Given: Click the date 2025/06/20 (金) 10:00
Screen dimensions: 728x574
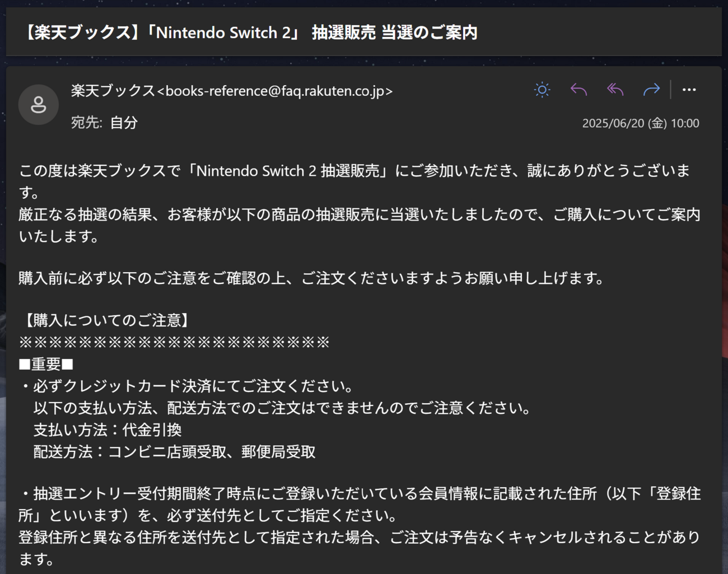Looking at the screenshot, I should point(641,123).
